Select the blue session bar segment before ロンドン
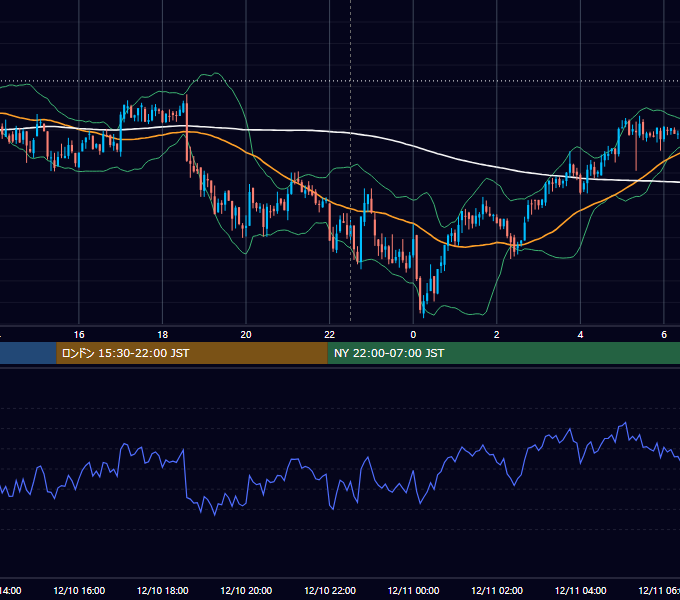The width and height of the screenshot is (680, 600). 28,353
